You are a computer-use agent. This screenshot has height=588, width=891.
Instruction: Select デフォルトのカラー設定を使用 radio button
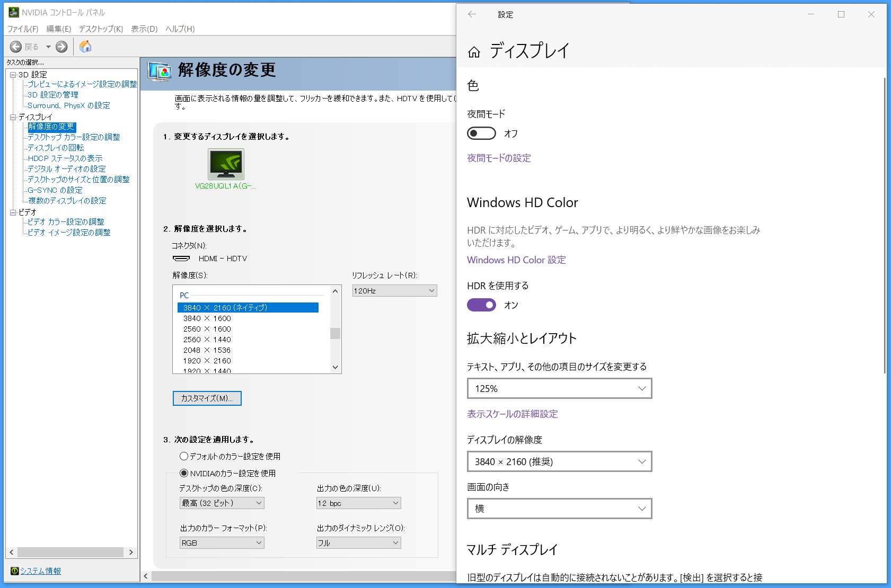184,456
